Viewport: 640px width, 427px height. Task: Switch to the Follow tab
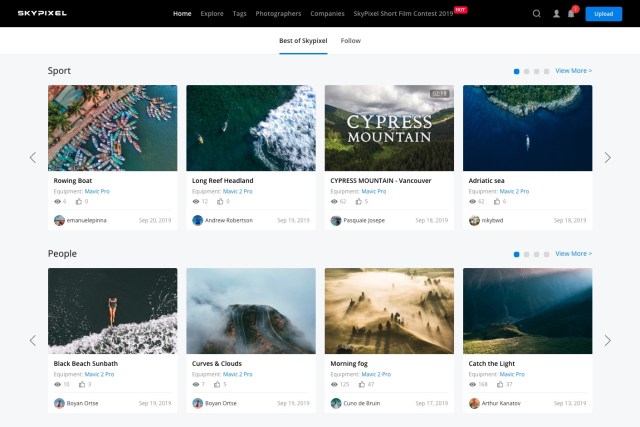point(351,41)
